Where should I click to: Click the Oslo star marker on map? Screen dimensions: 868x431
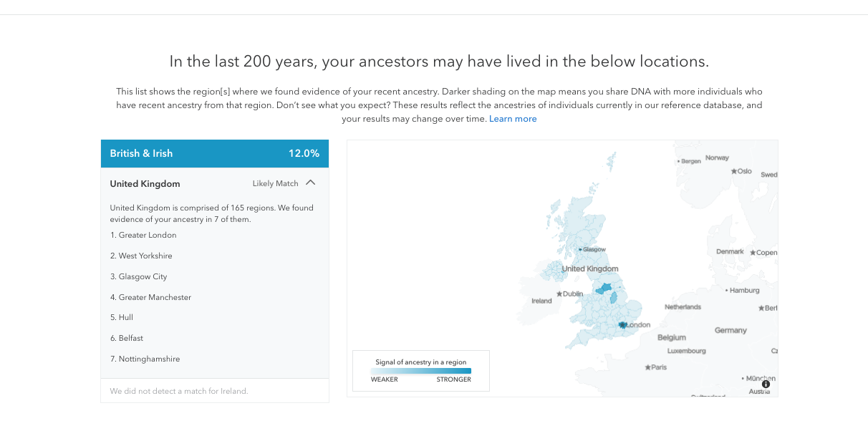click(x=734, y=172)
